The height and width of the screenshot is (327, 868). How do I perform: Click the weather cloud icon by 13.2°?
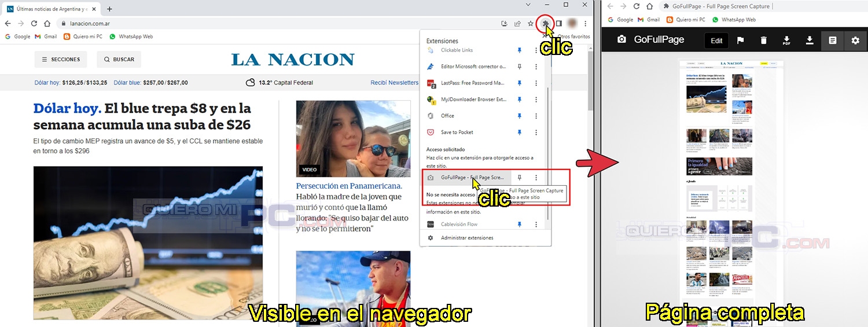(x=251, y=83)
